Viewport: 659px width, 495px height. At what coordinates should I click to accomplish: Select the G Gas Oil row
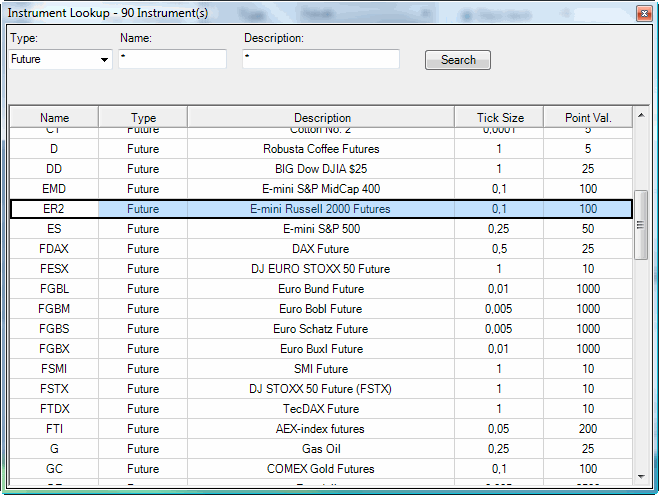pyautogui.click(x=321, y=449)
